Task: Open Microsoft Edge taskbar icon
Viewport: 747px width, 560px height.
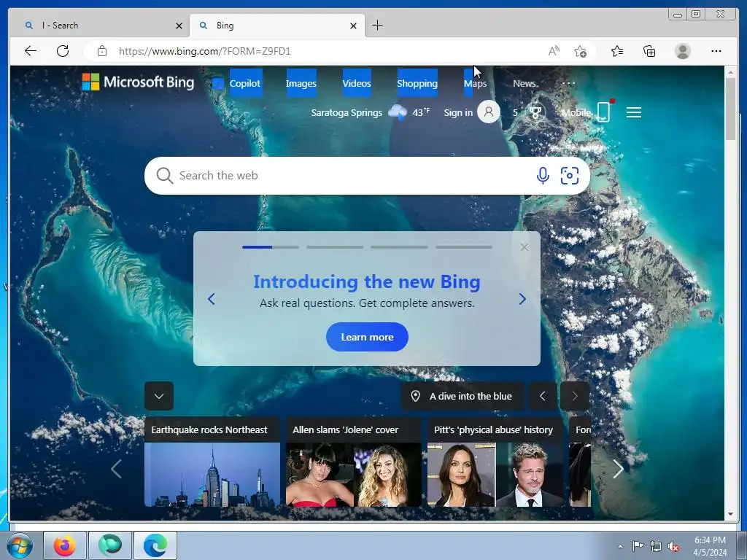Action: point(155,545)
